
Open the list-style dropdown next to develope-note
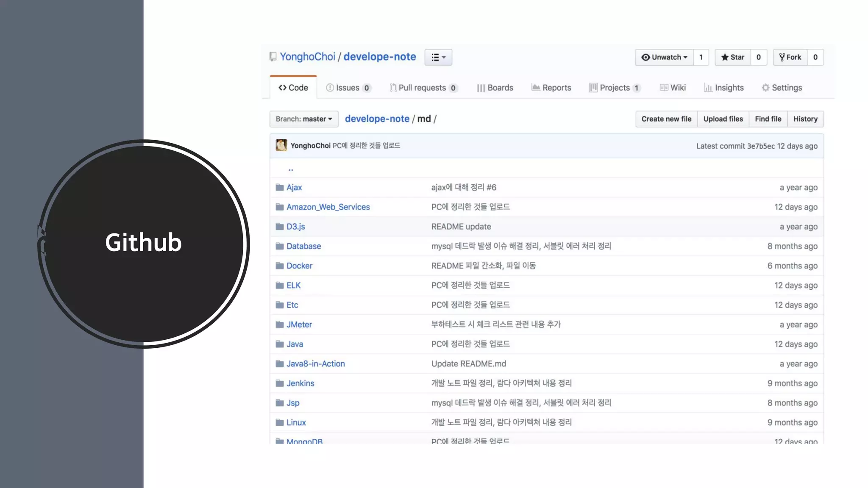point(438,57)
